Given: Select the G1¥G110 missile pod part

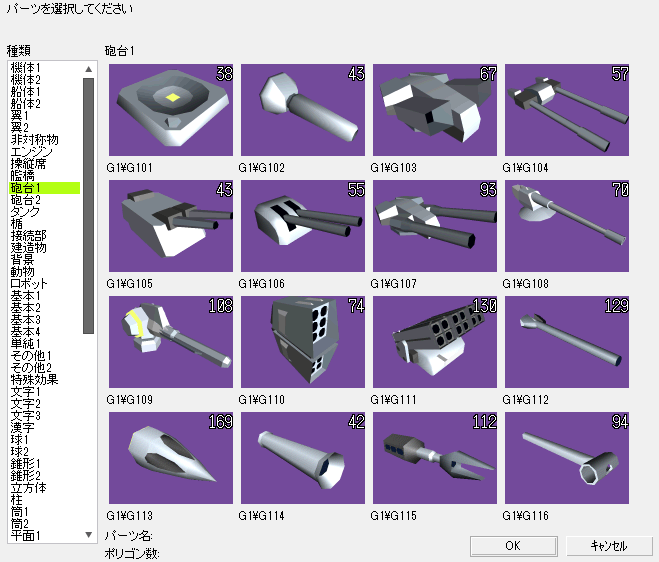Looking at the screenshot, I should [303, 342].
